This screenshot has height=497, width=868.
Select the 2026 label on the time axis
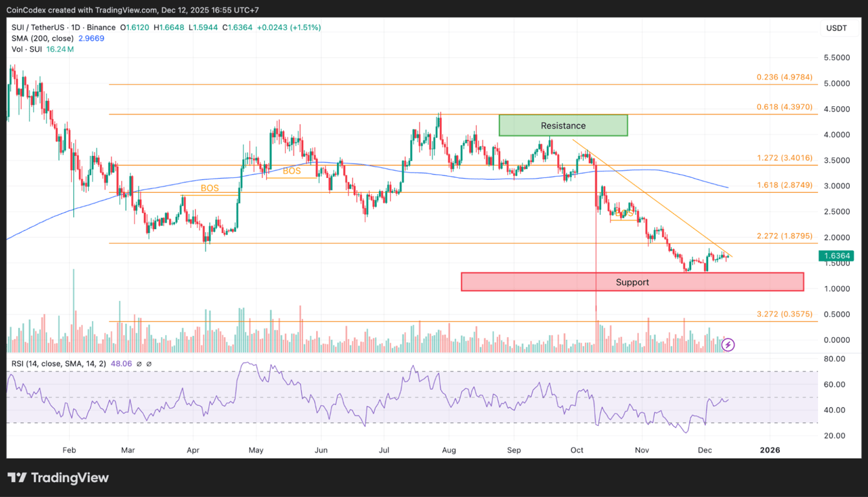(770, 450)
